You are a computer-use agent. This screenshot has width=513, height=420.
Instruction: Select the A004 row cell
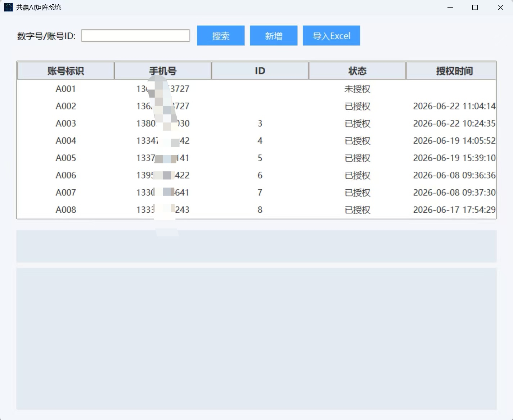pyautogui.click(x=66, y=141)
